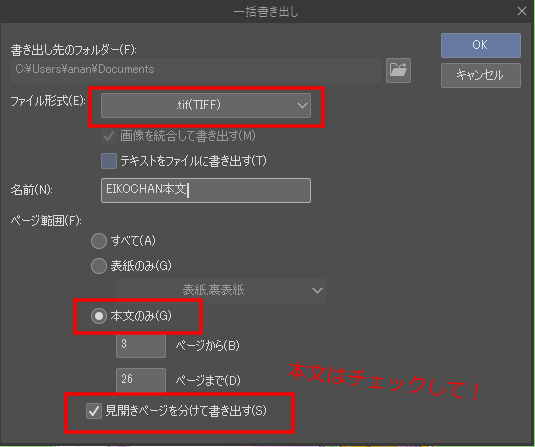This screenshot has width=535, height=447.
Task: Click the 名前 field containing EIKOCHAN本文
Action: [206, 190]
